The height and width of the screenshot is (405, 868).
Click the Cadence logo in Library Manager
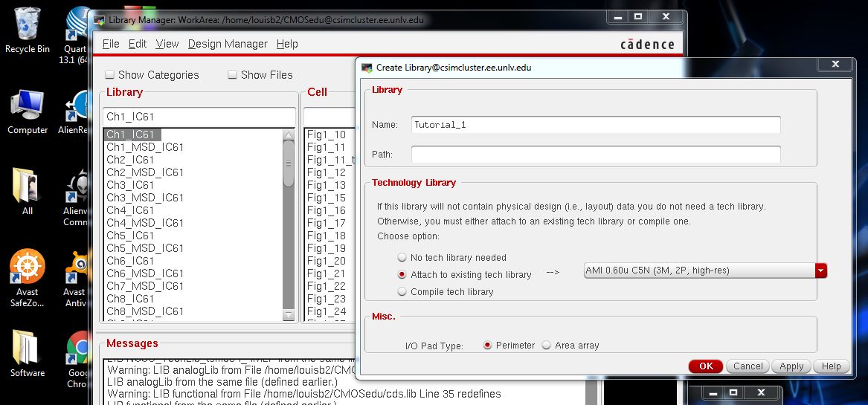(x=647, y=45)
